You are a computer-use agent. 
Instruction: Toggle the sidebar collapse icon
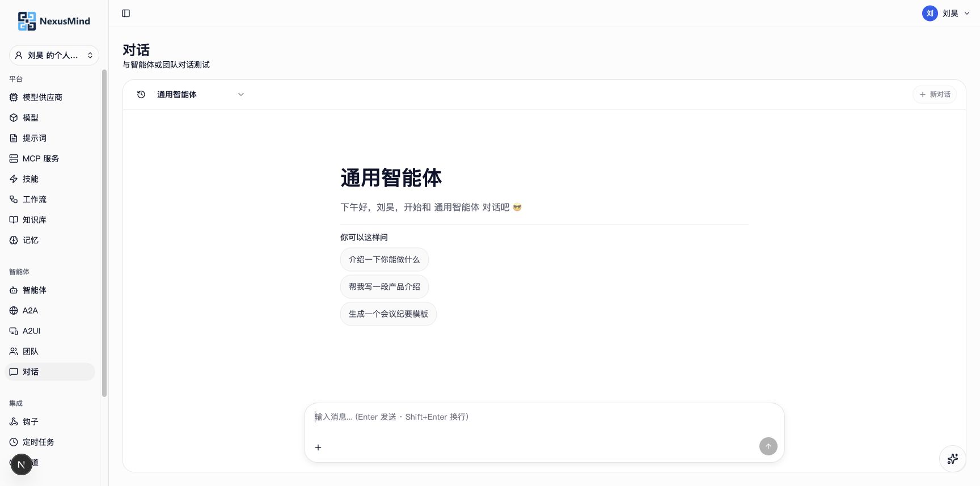(x=126, y=14)
